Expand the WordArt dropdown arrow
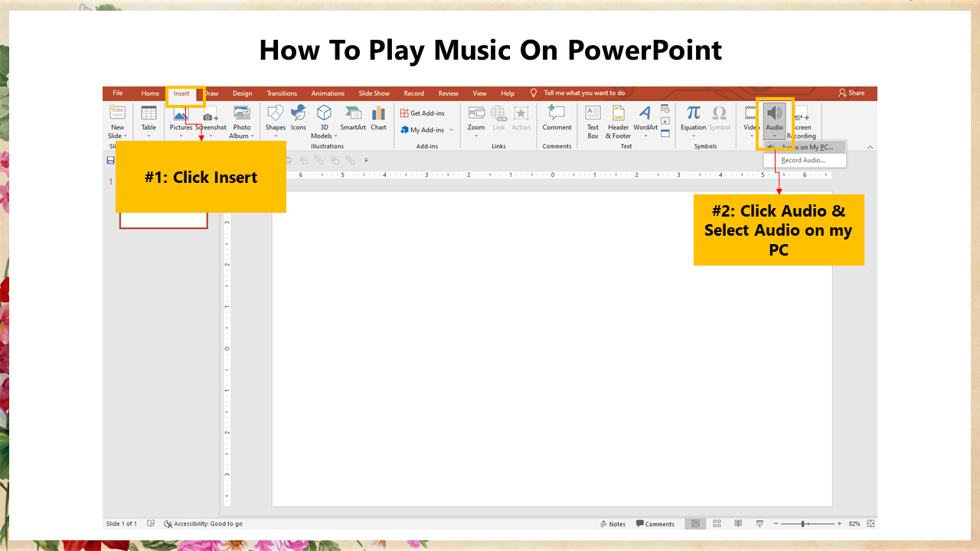The image size is (980, 551). [645, 136]
